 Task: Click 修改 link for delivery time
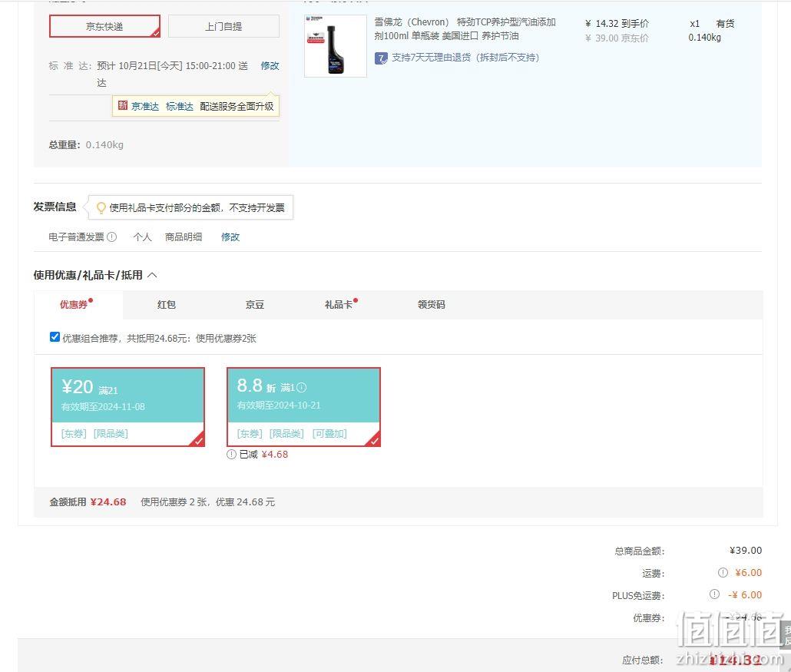(270, 65)
